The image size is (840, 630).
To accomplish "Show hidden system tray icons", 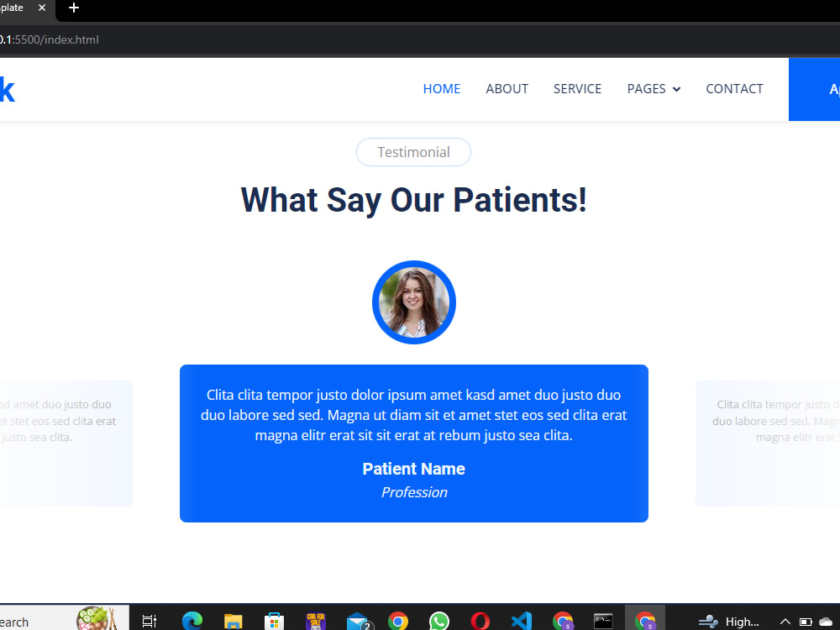I will pos(785,622).
